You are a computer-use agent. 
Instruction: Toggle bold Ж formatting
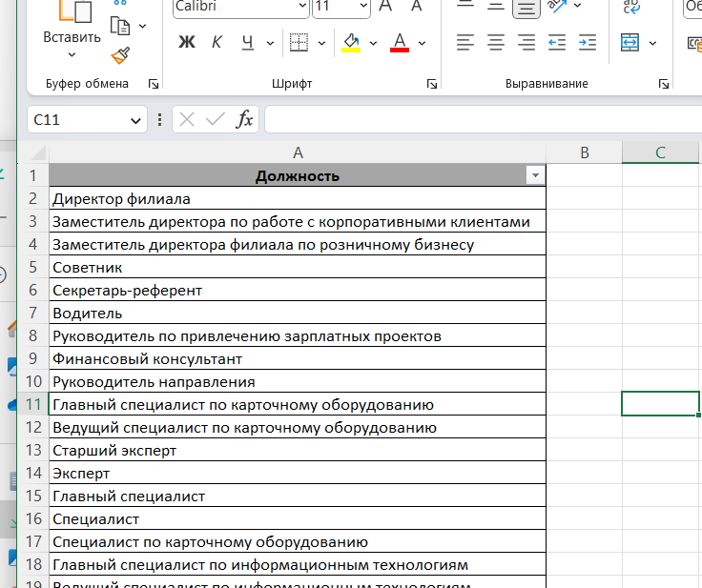[187, 43]
